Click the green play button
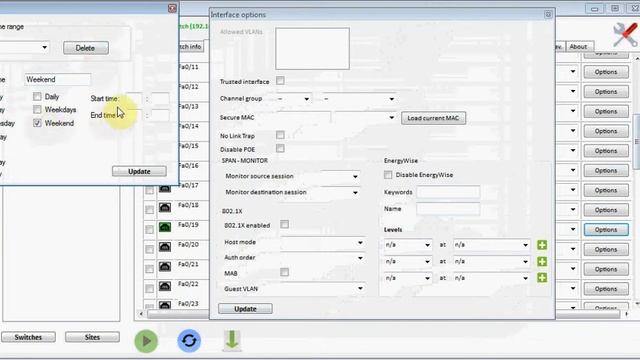Screen dimensions: 640x360 [146, 341]
